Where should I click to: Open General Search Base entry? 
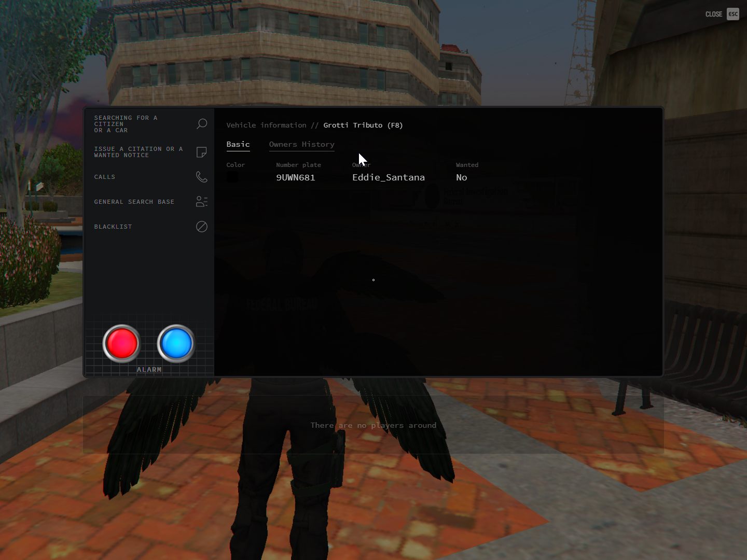[x=149, y=202]
